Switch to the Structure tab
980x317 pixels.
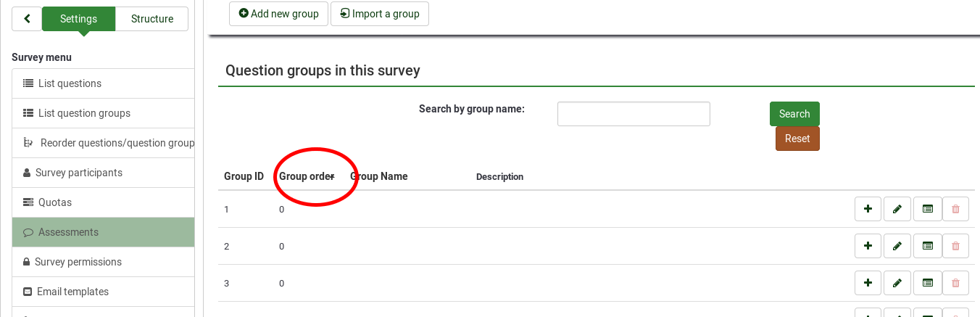click(151, 19)
